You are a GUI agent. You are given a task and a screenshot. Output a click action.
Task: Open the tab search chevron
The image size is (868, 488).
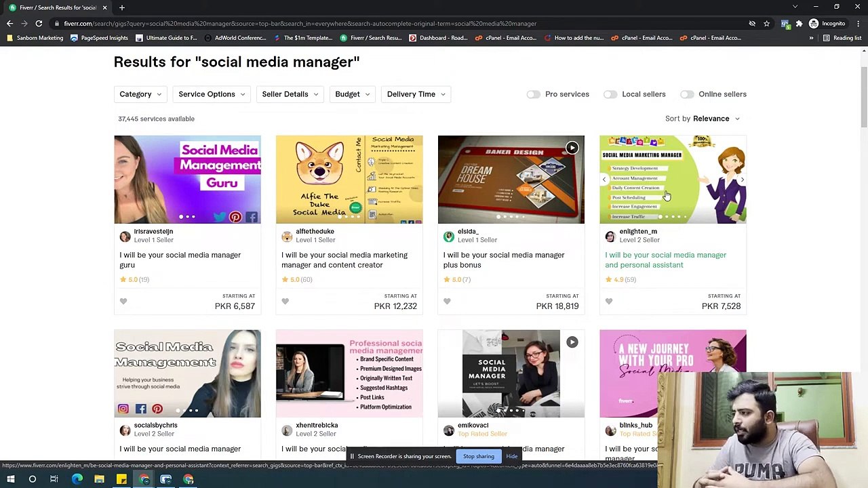coord(795,7)
